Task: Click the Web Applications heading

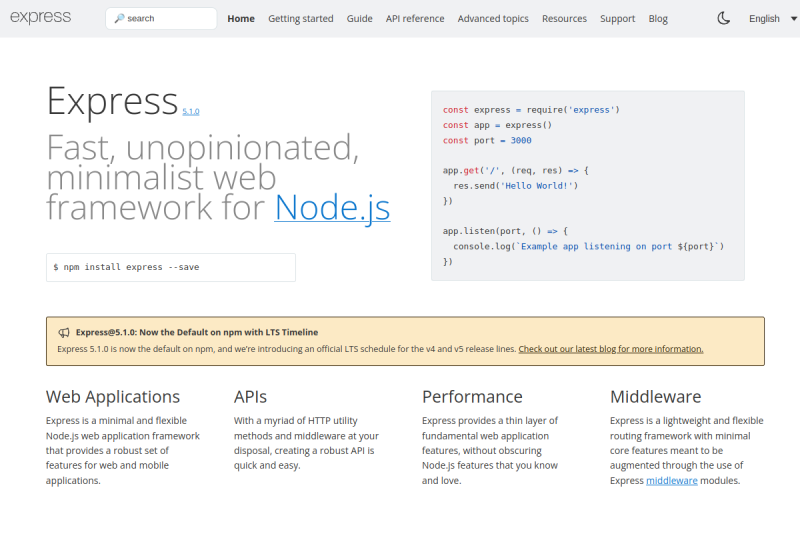Action: (x=113, y=397)
